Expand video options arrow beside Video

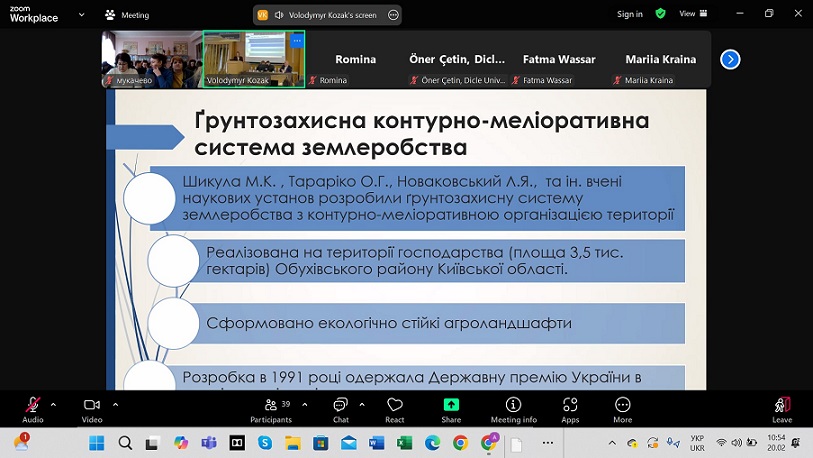coord(115,405)
